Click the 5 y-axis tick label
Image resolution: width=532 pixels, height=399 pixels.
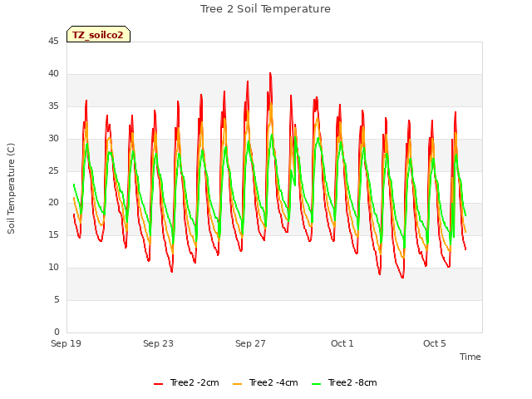[57, 299]
